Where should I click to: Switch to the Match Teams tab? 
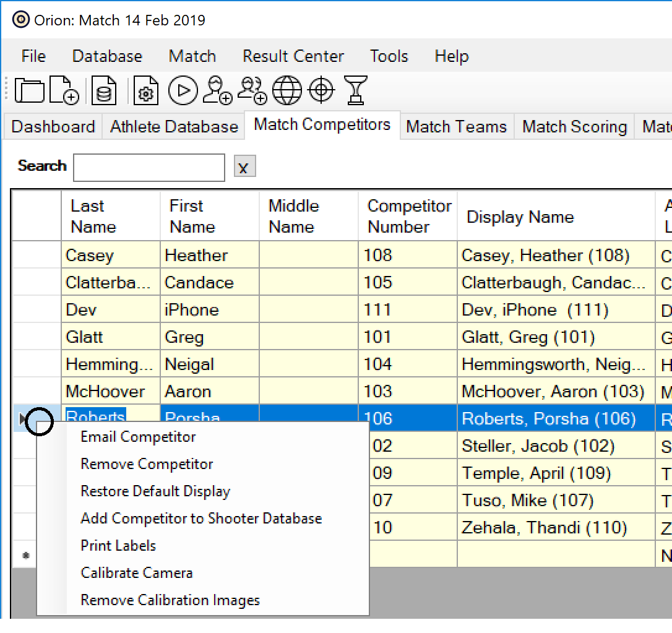click(x=457, y=126)
